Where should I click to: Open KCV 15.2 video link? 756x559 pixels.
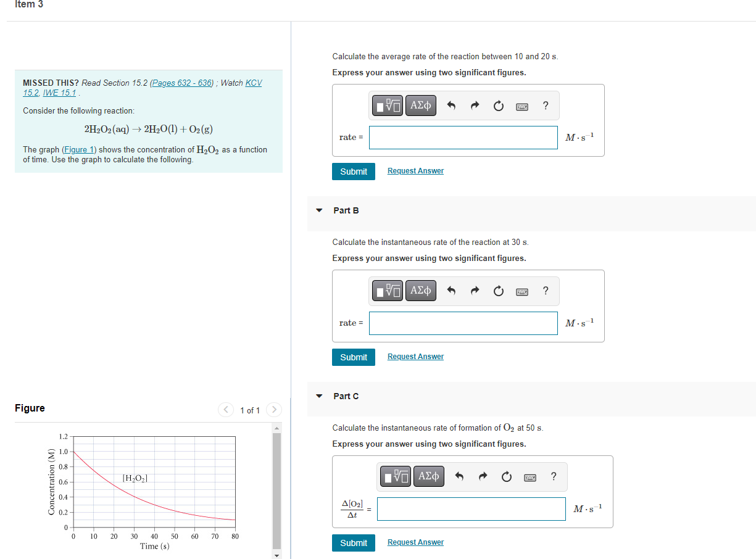[253, 83]
